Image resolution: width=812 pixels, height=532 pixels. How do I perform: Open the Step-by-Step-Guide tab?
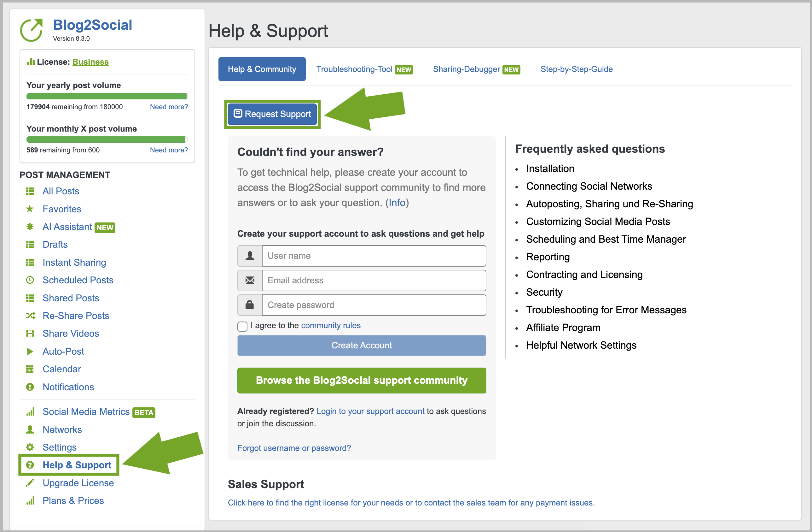tap(577, 69)
